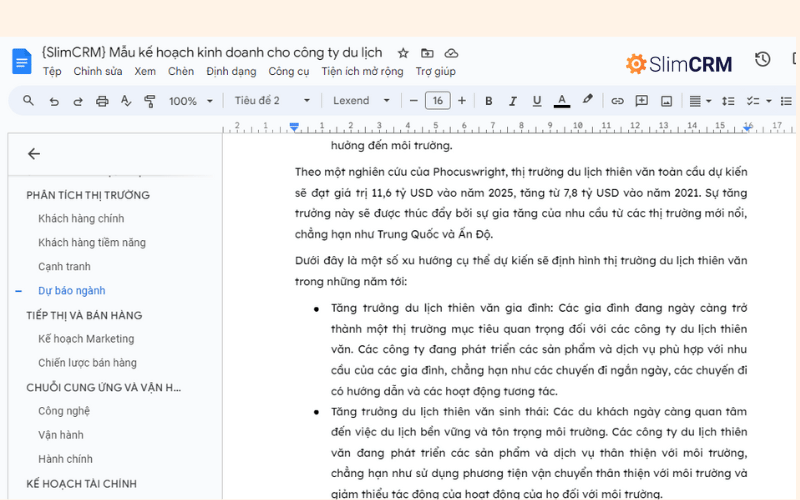
Task: Open version history clock icon
Action: [762, 59]
